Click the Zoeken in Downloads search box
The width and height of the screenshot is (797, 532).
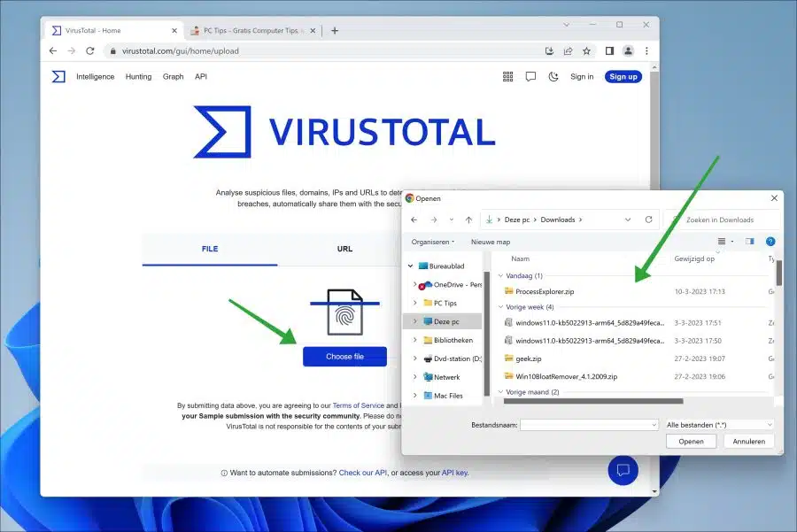(723, 220)
